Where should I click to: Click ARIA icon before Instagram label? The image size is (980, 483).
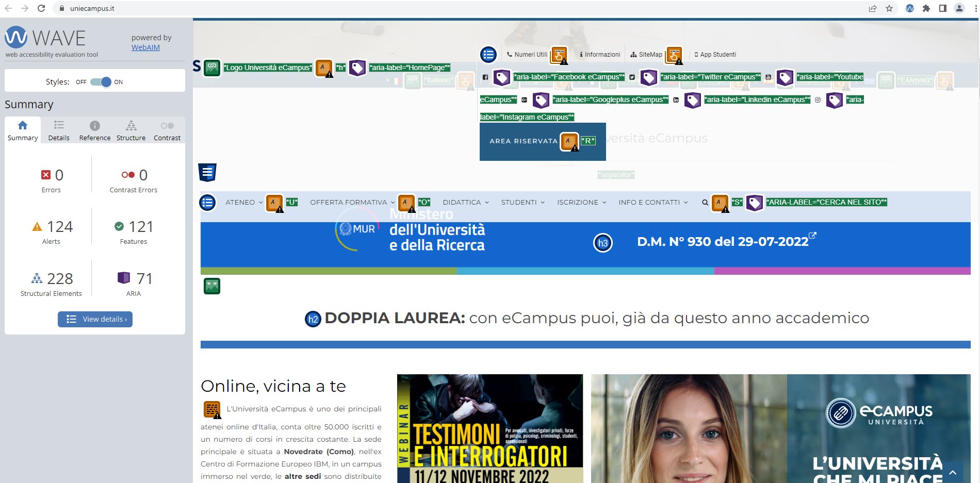click(x=834, y=100)
